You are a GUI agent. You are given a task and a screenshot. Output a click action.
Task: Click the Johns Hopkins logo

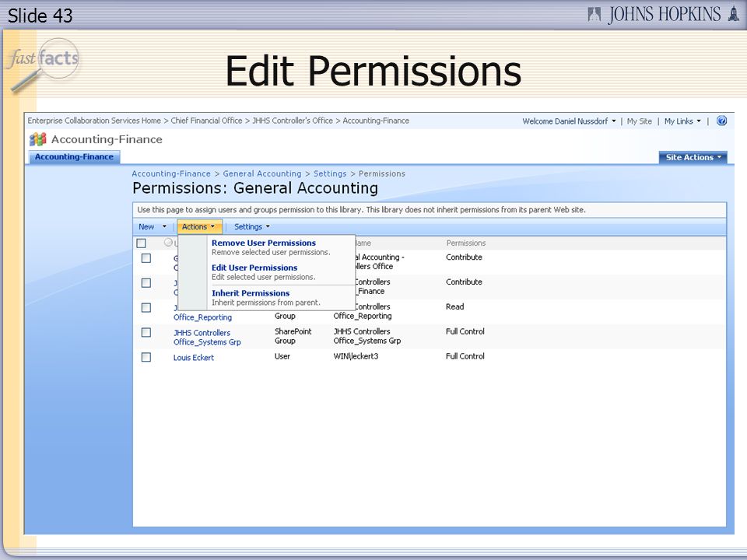(x=663, y=15)
